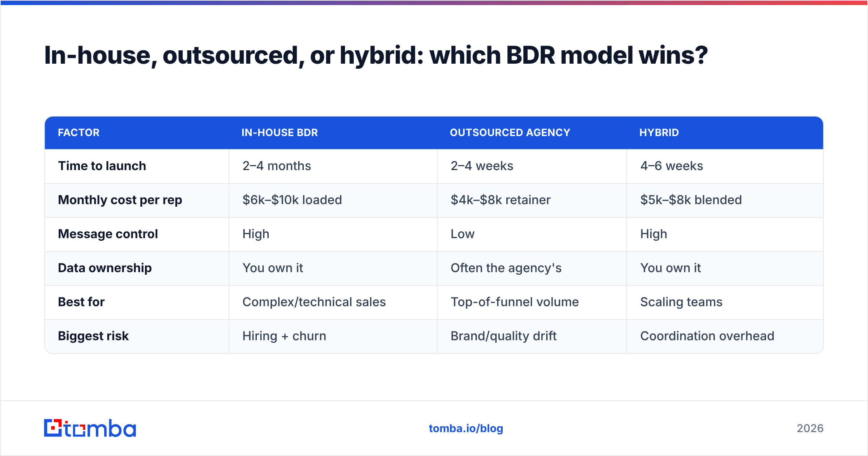Click the headline about which BDR model wins

376,55
